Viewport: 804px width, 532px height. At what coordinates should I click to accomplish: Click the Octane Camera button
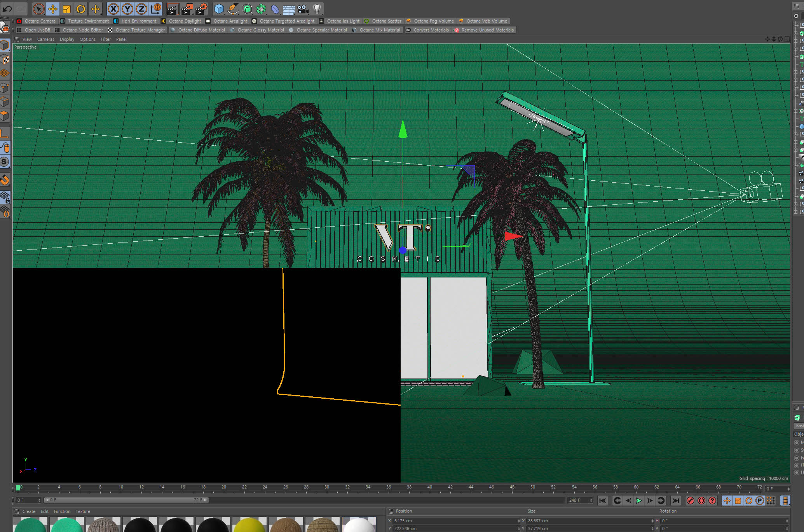(37, 21)
